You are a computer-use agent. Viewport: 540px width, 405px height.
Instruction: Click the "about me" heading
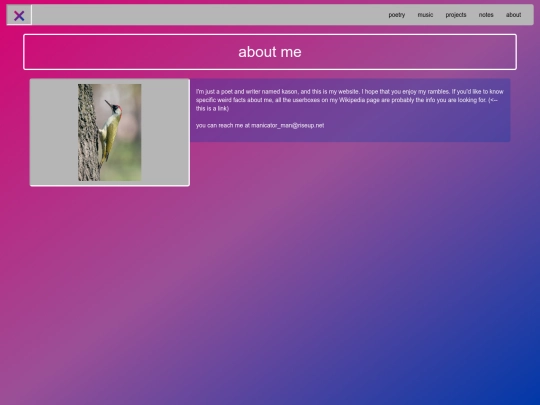click(270, 52)
